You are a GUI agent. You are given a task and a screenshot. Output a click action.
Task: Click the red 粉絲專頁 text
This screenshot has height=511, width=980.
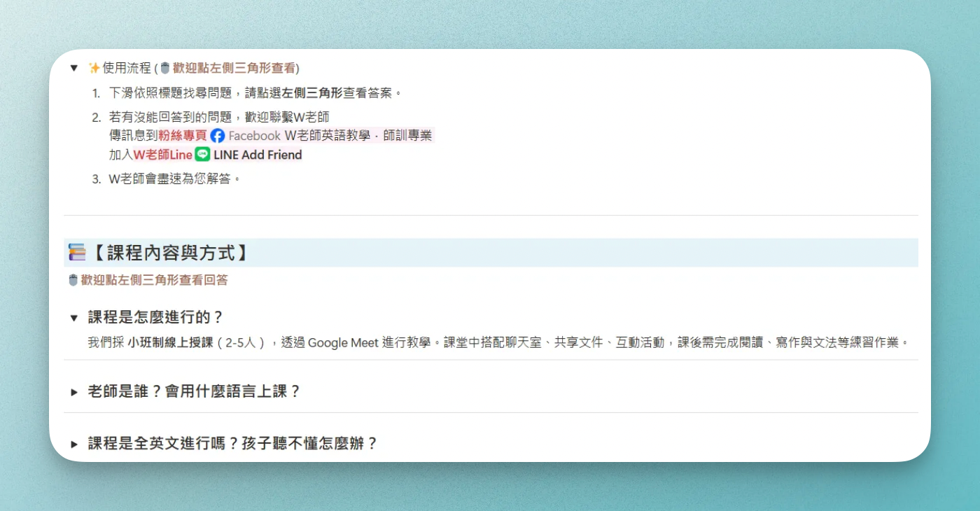point(183,136)
